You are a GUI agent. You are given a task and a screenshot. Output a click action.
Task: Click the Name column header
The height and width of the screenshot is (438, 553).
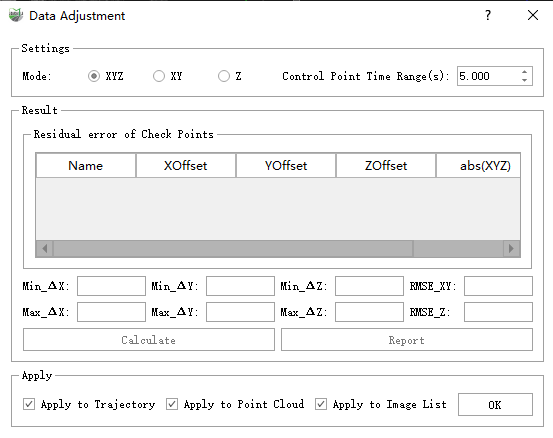86,165
